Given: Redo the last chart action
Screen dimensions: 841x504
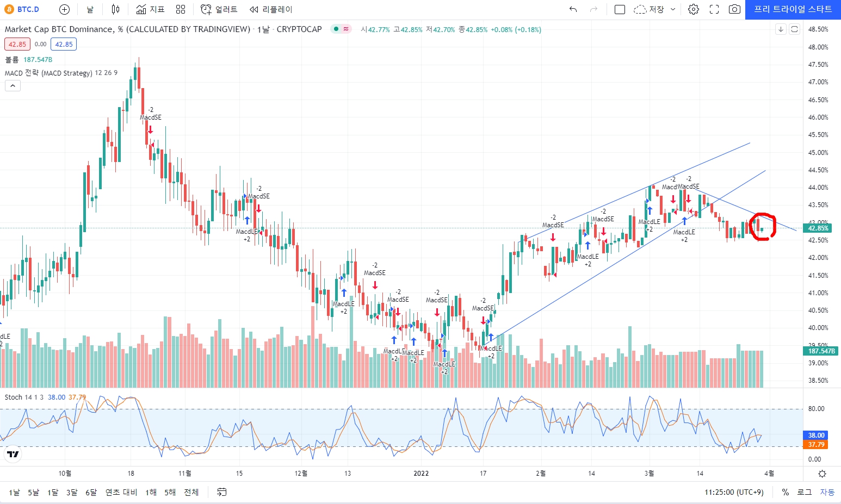Looking at the screenshot, I should (593, 9).
